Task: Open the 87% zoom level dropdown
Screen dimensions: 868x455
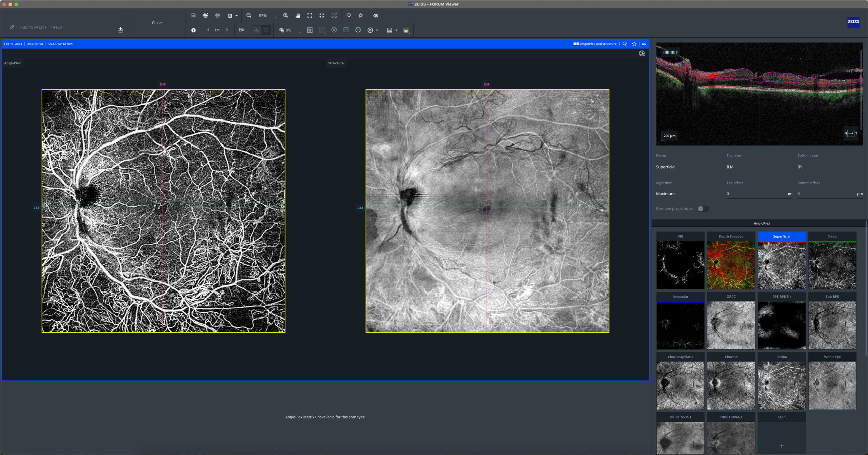Action: tap(268, 16)
